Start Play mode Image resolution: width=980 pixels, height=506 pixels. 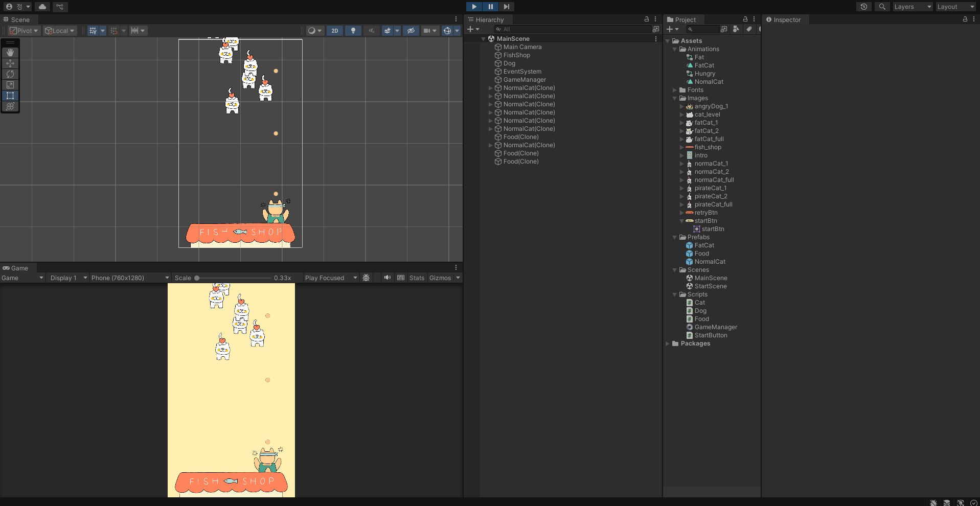(474, 7)
